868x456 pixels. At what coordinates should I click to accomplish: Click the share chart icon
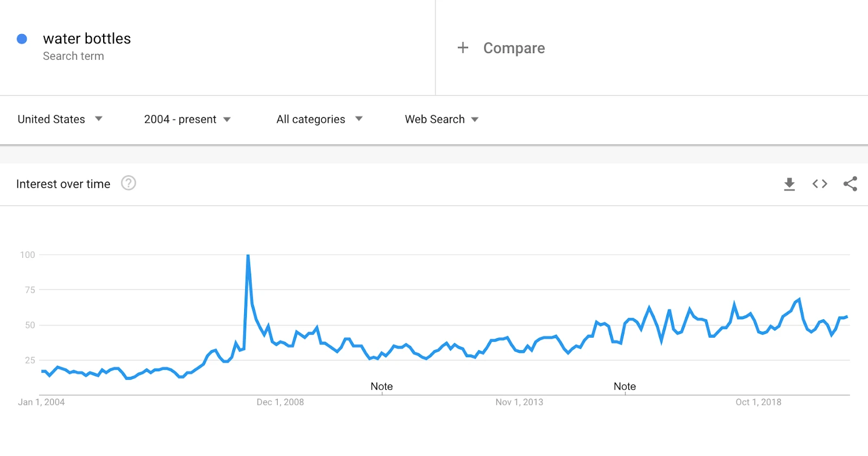pyautogui.click(x=850, y=184)
